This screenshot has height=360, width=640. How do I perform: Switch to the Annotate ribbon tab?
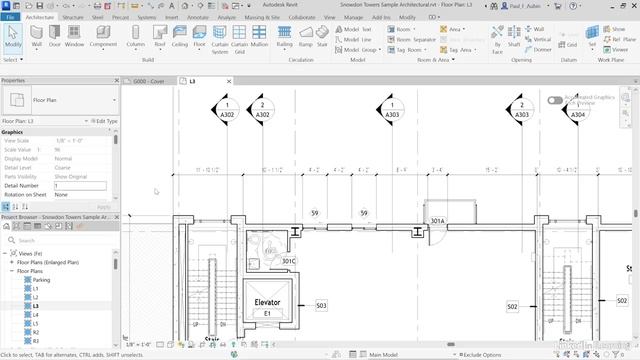tap(198, 17)
